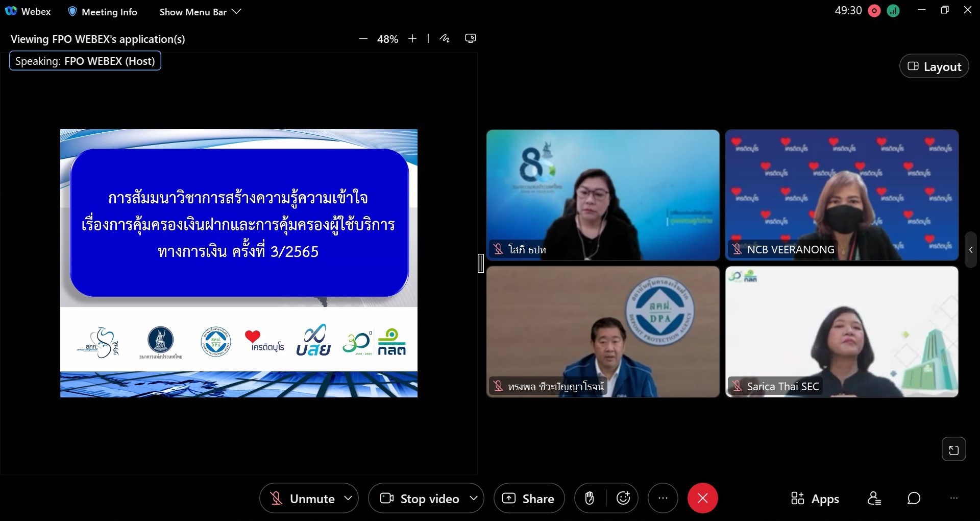The image size is (980, 521).
Task: Open Meeting Info shield
Action: [x=72, y=11]
